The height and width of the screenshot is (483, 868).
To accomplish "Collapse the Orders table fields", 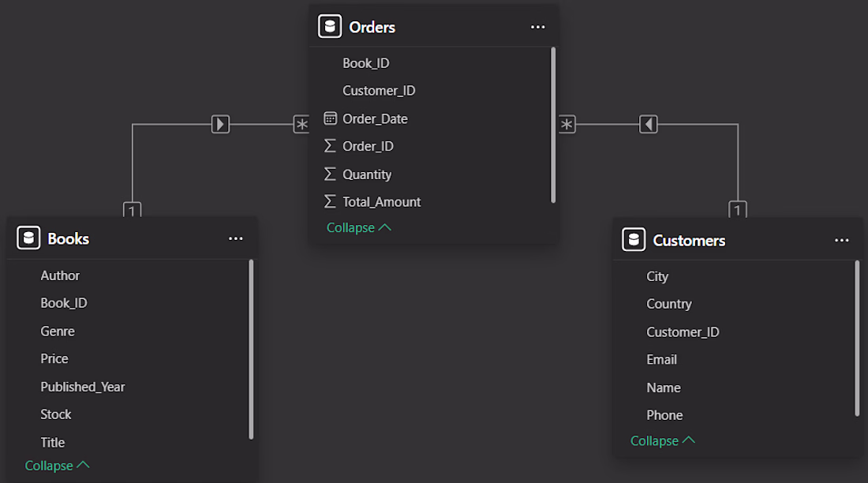I will click(x=359, y=227).
